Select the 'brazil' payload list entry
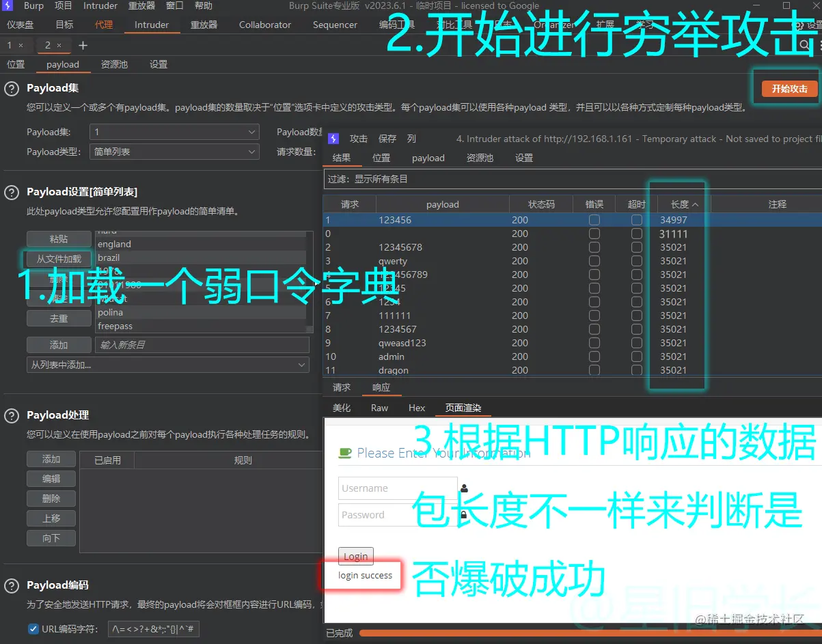The height and width of the screenshot is (644, 822). coord(200,257)
